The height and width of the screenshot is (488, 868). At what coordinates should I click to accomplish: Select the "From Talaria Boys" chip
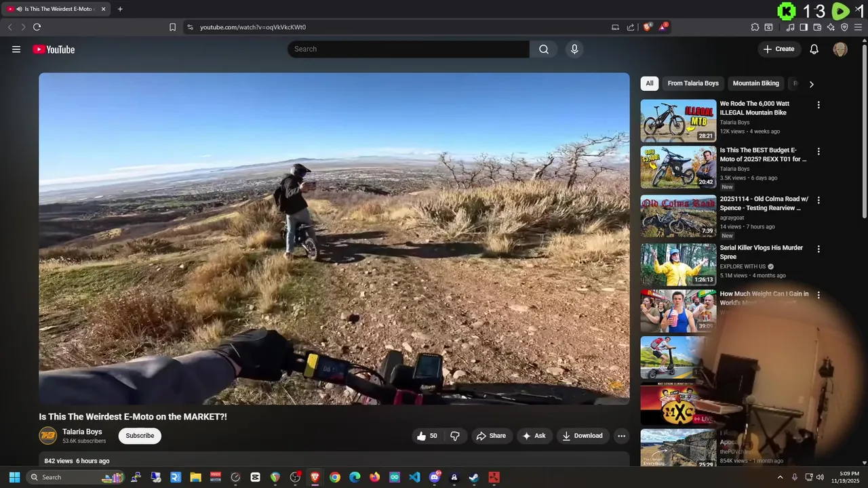693,83
